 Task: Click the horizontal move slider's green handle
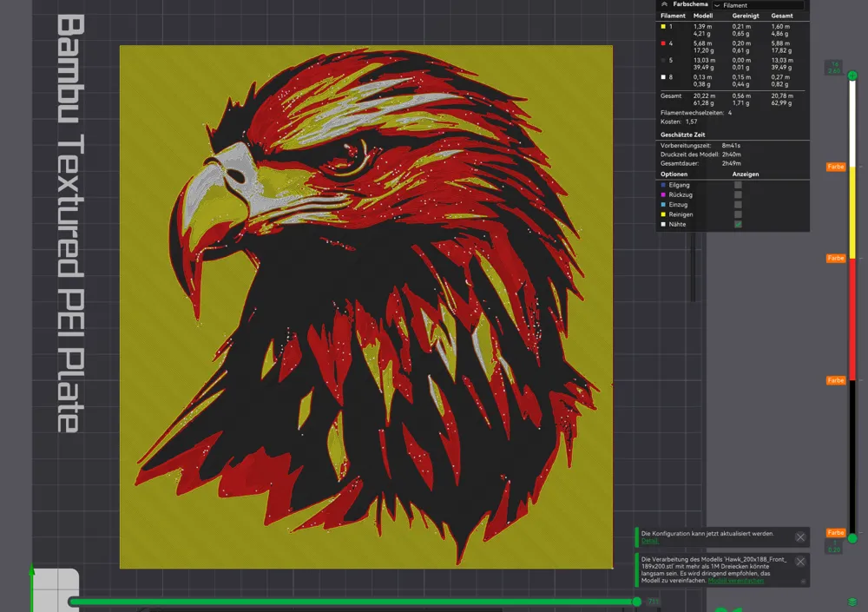(x=636, y=602)
